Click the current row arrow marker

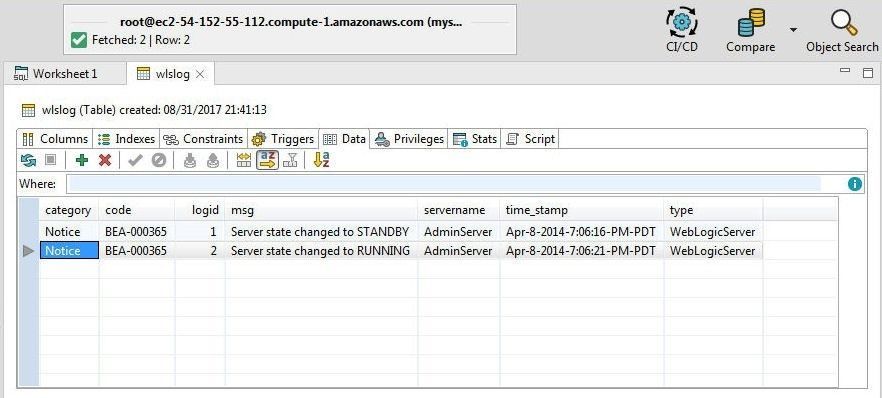point(29,251)
